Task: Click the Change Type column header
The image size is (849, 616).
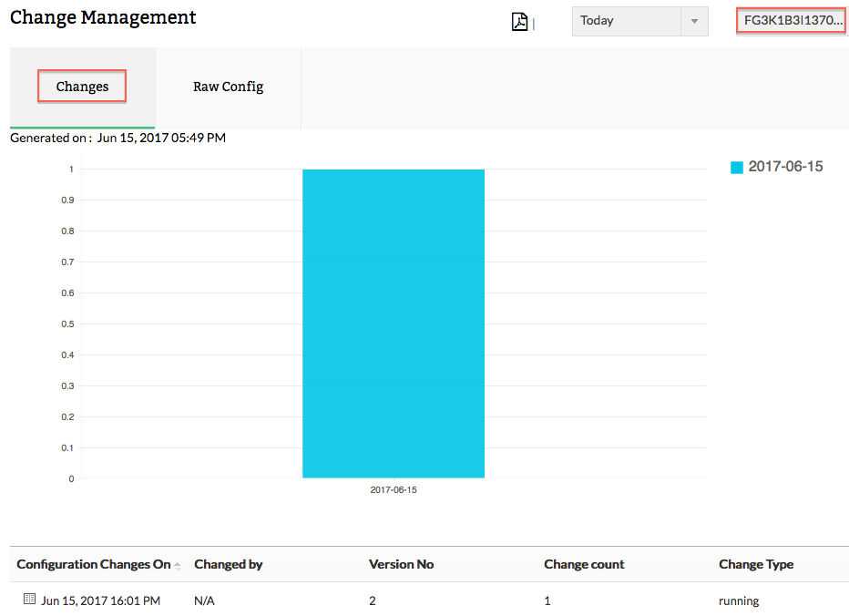Action: click(756, 565)
